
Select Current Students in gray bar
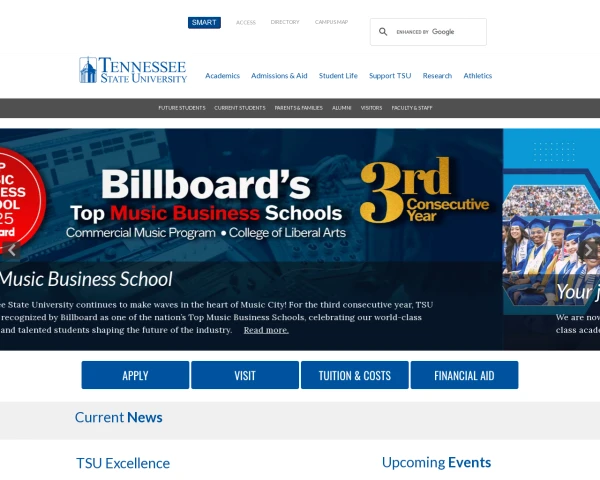[x=240, y=108]
